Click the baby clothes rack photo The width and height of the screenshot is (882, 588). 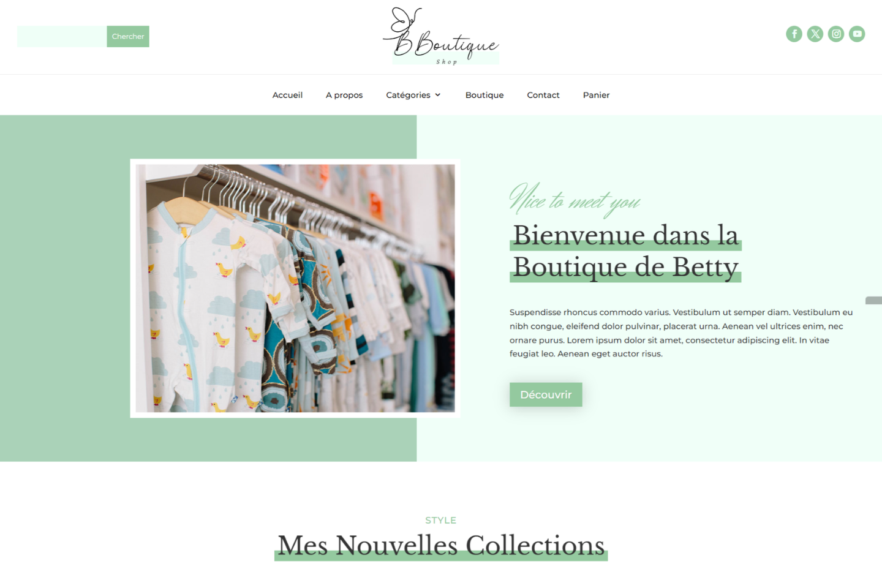[x=295, y=288]
